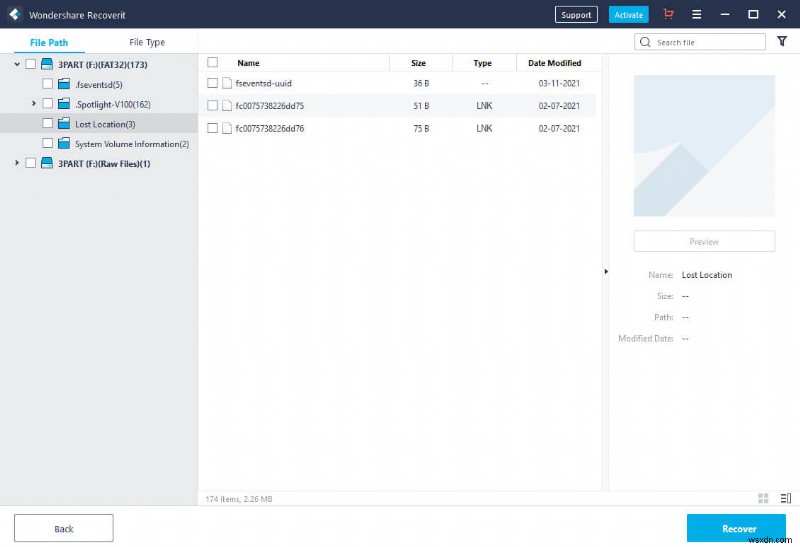
Task: Switch to list detail view
Action: (x=784, y=498)
